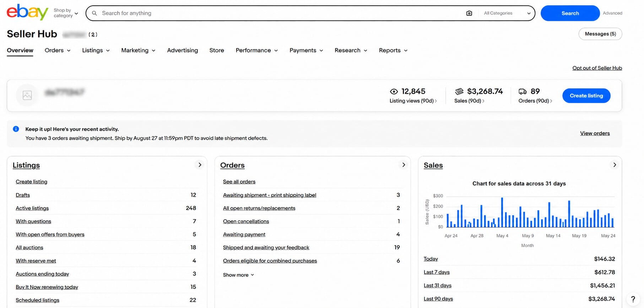644x308 pixels.
Task: Click the Create listing button
Action: [586, 96]
